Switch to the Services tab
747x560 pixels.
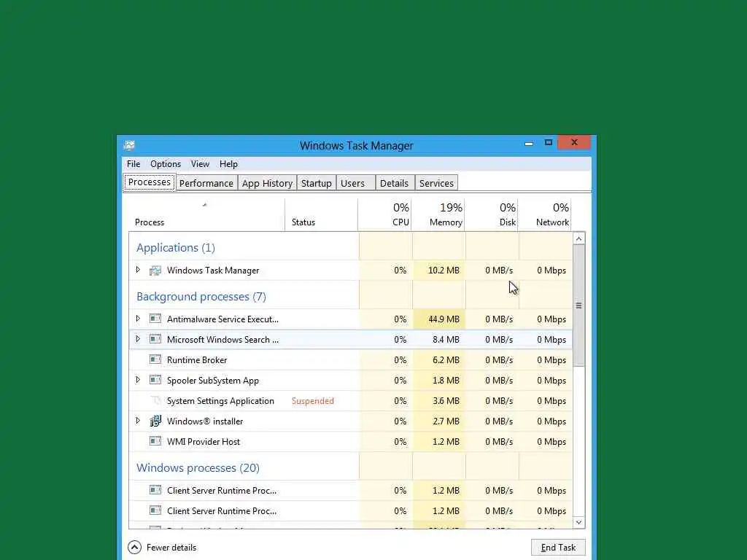(x=436, y=183)
